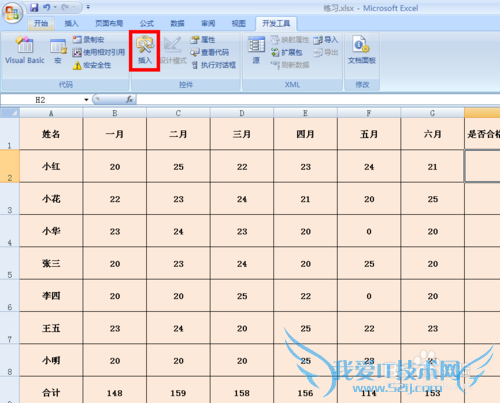Select row 2 header

click(x=10, y=166)
